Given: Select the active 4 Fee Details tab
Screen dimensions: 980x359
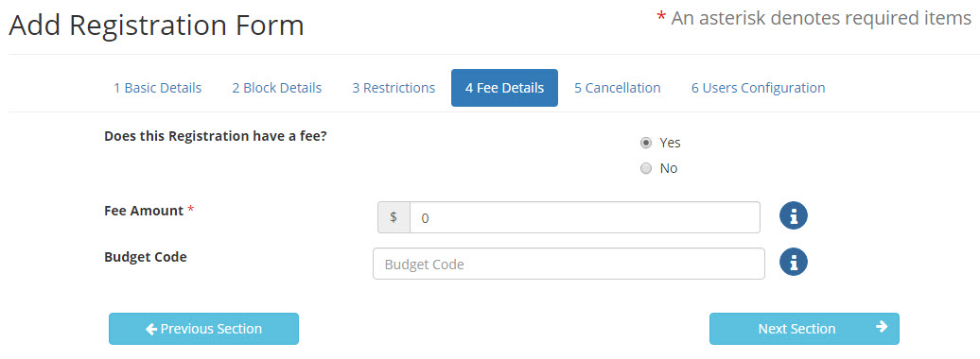Looking at the screenshot, I should coord(504,88).
